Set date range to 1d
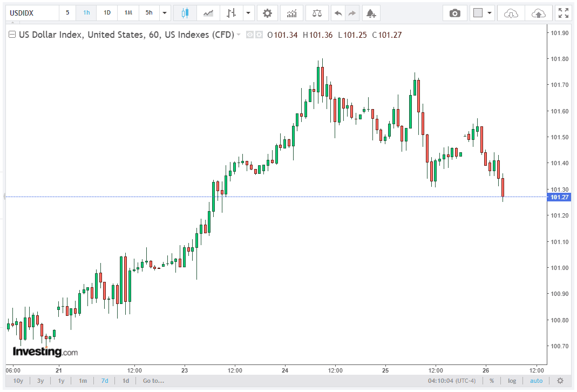The height and width of the screenshot is (392, 577). [x=126, y=381]
